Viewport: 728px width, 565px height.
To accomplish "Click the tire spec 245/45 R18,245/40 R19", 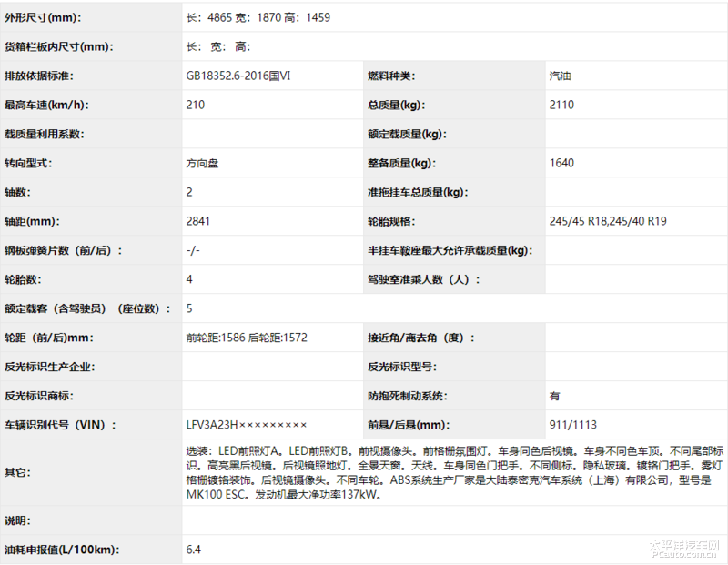I will [608, 221].
